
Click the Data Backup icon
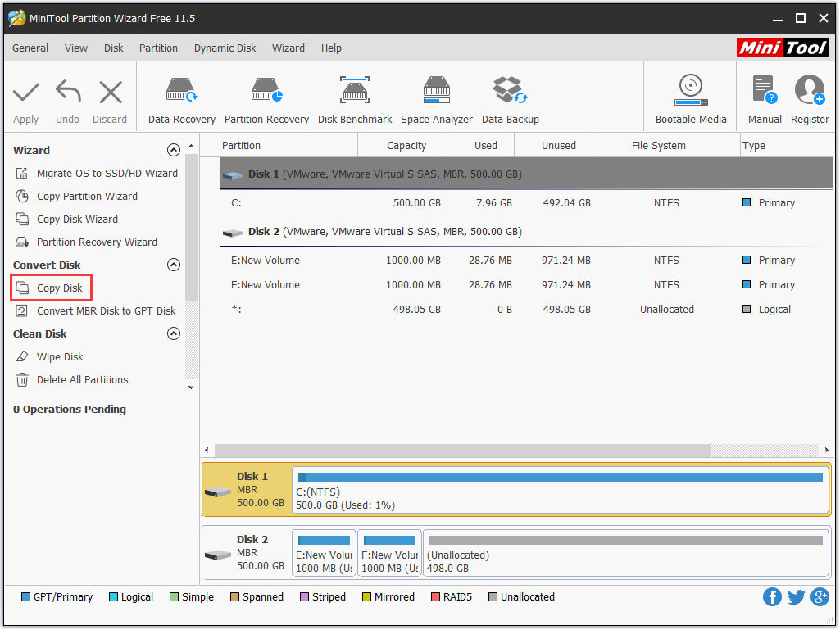pyautogui.click(x=510, y=97)
